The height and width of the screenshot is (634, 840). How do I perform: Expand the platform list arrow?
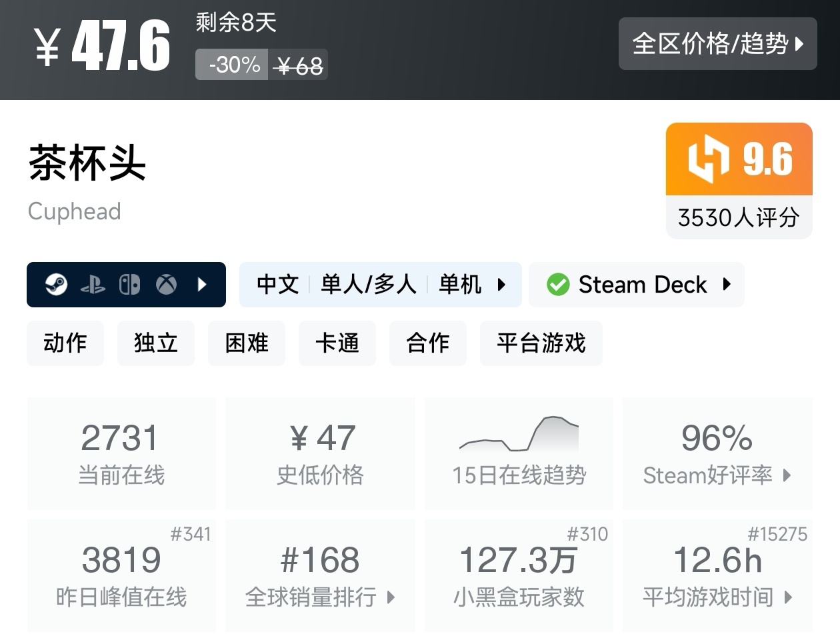tap(202, 285)
